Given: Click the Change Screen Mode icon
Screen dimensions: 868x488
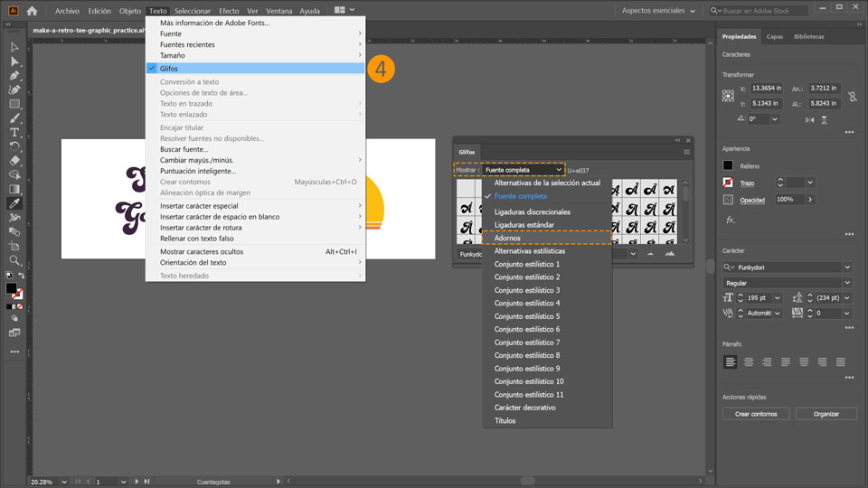Looking at the screenshot, I should click(14, 333).
